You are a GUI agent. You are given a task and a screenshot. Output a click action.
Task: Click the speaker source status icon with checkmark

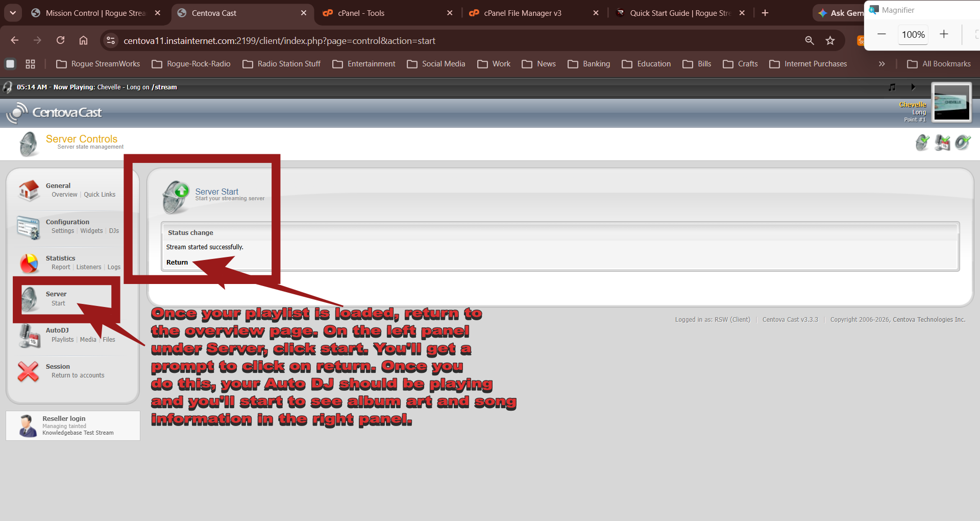point(963,143)
